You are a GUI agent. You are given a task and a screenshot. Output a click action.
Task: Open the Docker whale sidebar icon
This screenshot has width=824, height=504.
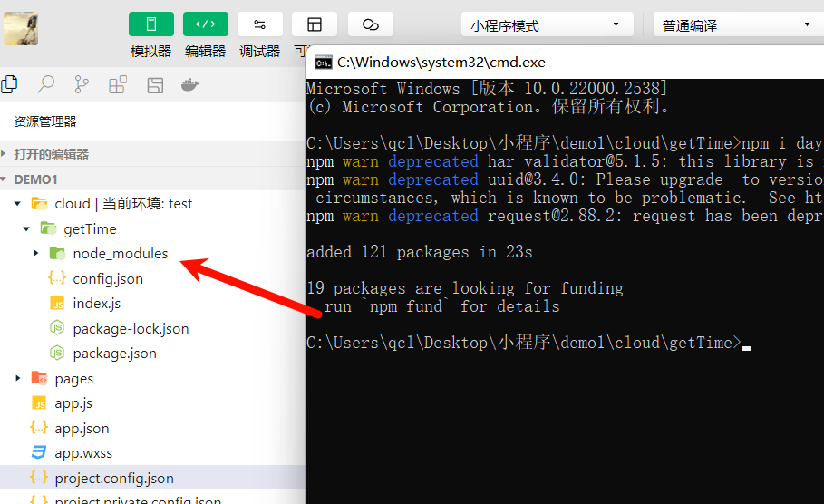tap(189, 84)
